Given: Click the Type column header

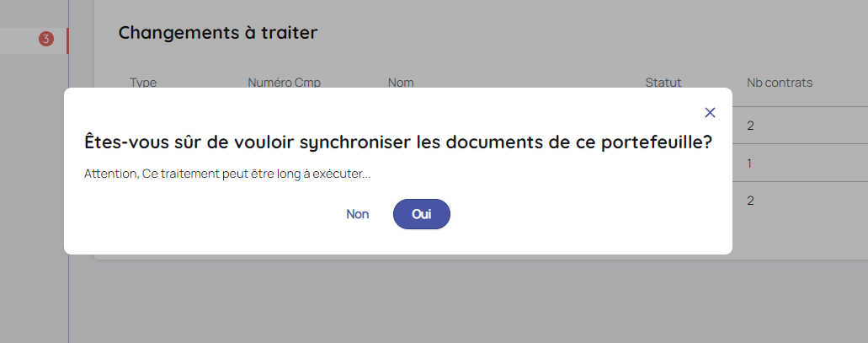Looking at the screenshot, I should click(x=143, y=83).
